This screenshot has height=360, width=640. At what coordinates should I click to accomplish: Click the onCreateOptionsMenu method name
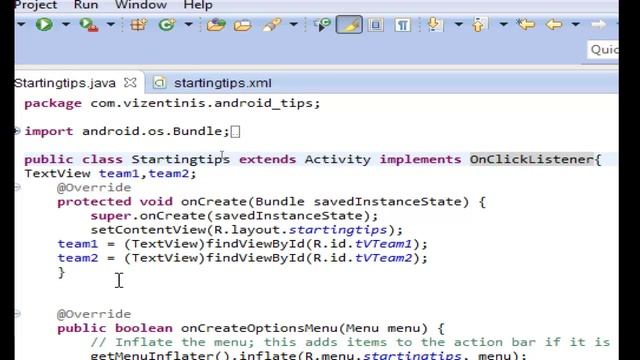pyautogui.click(x=259, y=328)
